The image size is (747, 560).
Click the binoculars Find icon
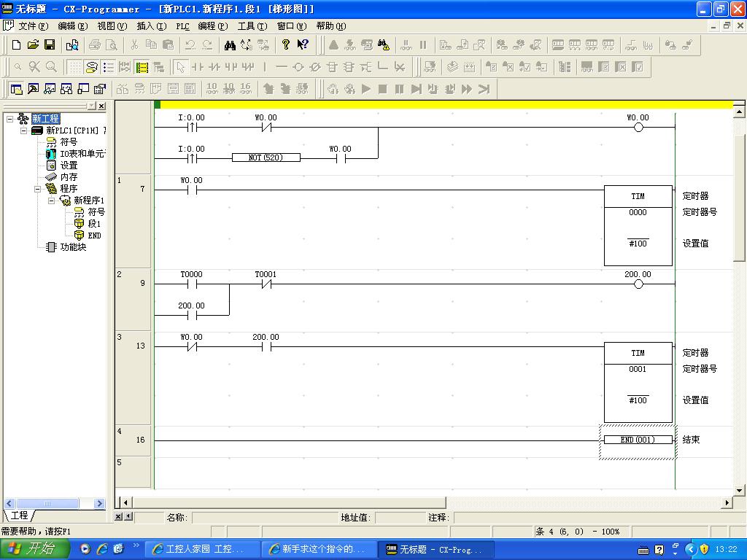coord(230,44)
